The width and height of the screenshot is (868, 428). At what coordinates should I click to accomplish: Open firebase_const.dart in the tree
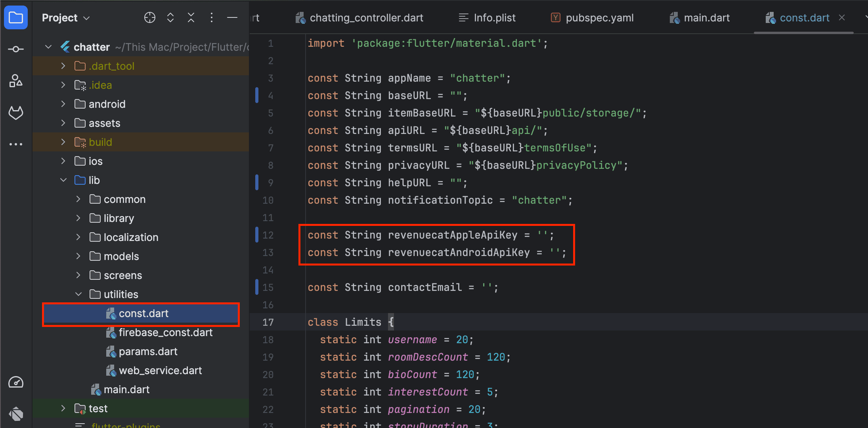(x=165, y=332)
